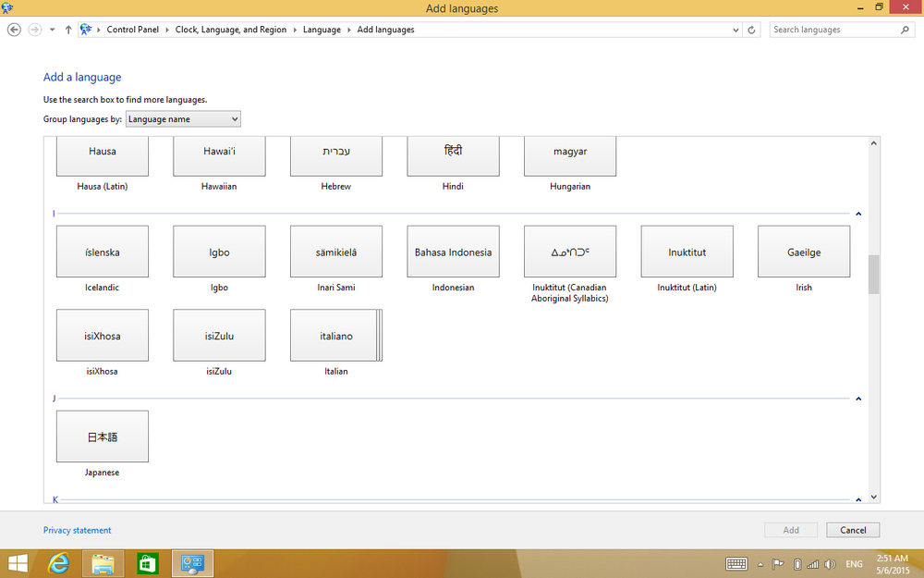924x578 pixels.
Task: Click the language list scrollbar thumb
Action: tap(873, 275)
